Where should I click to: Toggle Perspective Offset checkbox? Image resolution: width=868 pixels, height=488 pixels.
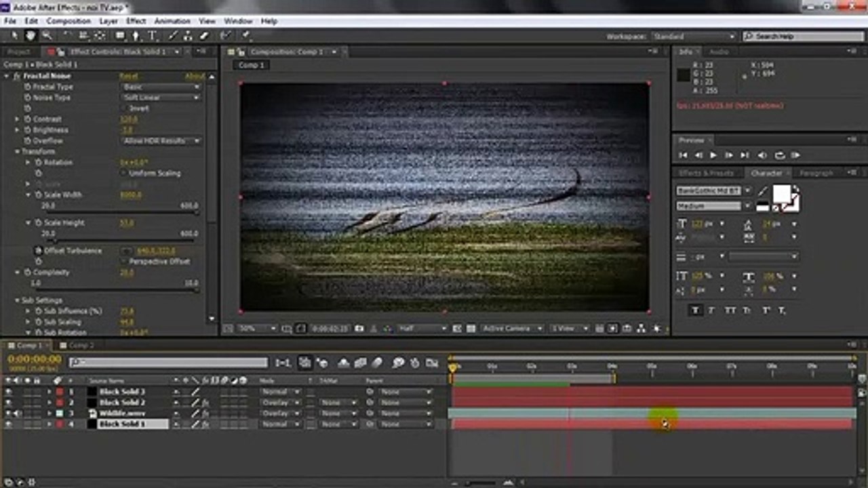[x=125, y=262]
